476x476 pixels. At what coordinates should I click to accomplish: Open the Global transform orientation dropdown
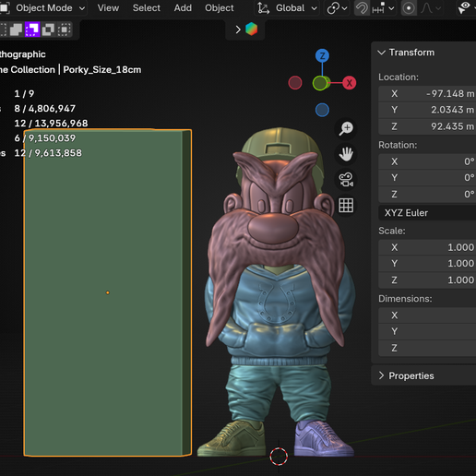(x=287, y=8)
